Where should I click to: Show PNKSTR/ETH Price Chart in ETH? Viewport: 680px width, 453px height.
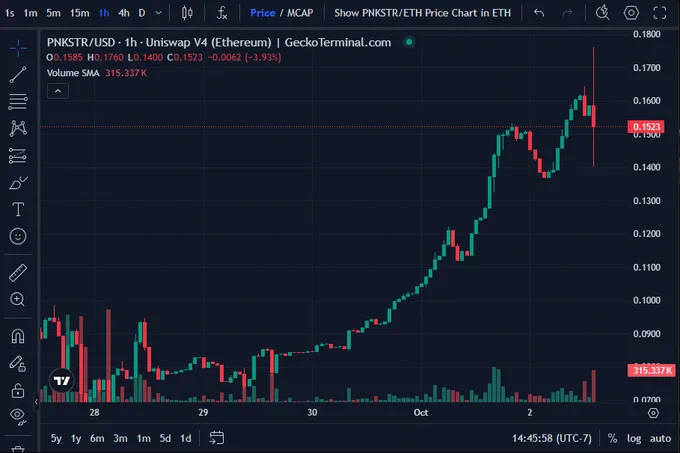coord(422,13)
